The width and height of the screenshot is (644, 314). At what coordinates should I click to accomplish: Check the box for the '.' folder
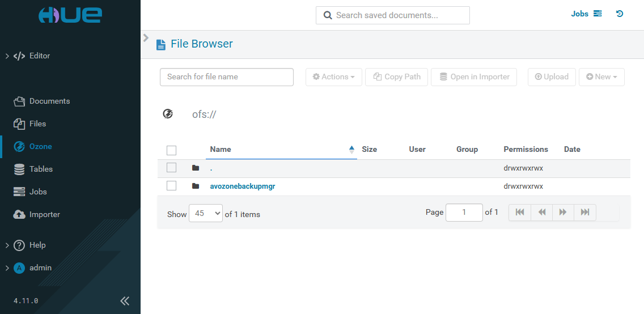click(171, 168)
